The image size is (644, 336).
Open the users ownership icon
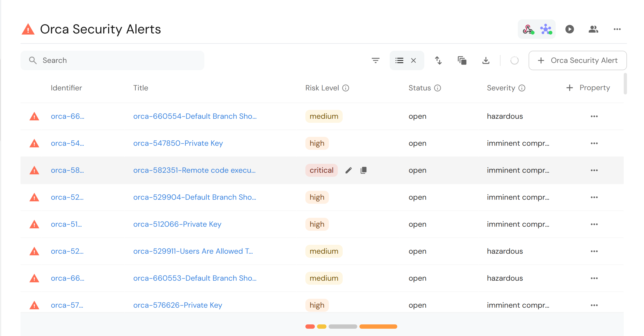(x=593, y=29)
